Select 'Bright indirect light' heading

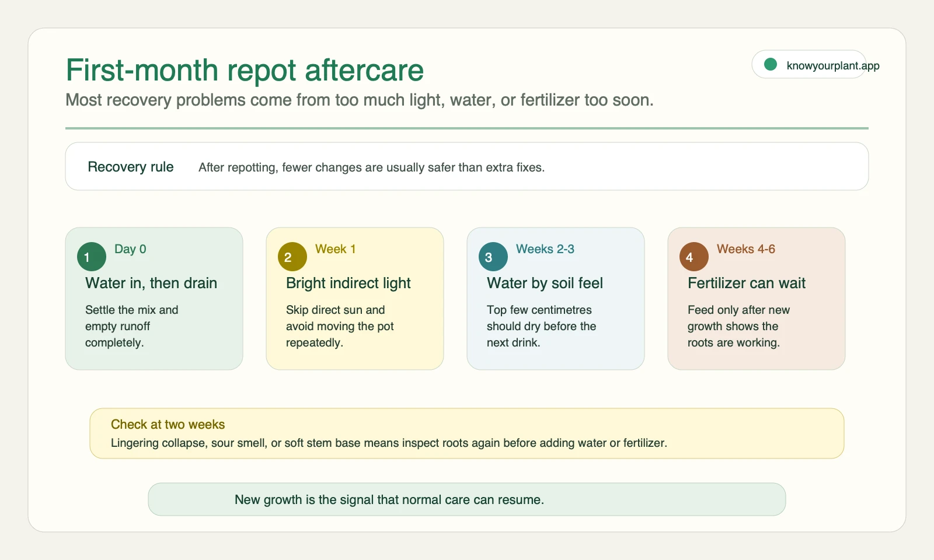pyautogui.click(x=348, y=283)
